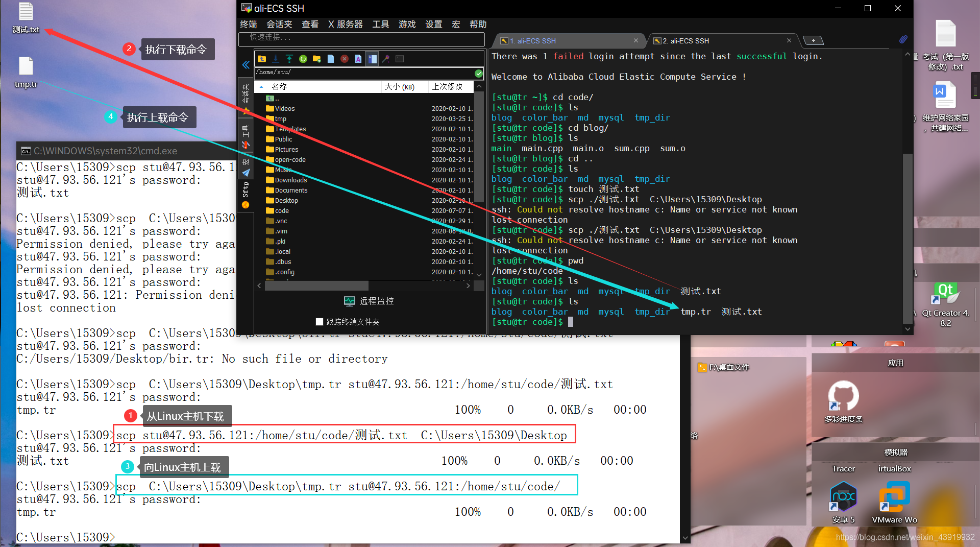Click the file list horizontal scrollbar
This screenshot has height=547, width=980.
(x=316, y=286)
